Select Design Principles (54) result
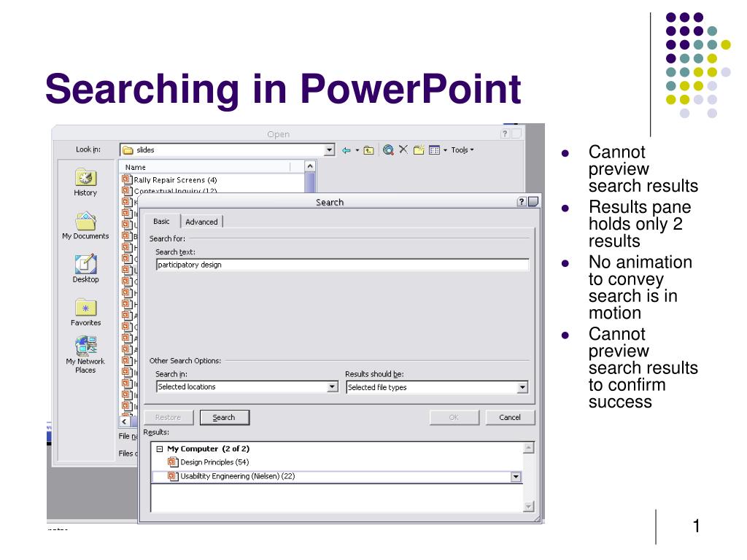This screenshot has height=560, width=747. coord(214,462)
